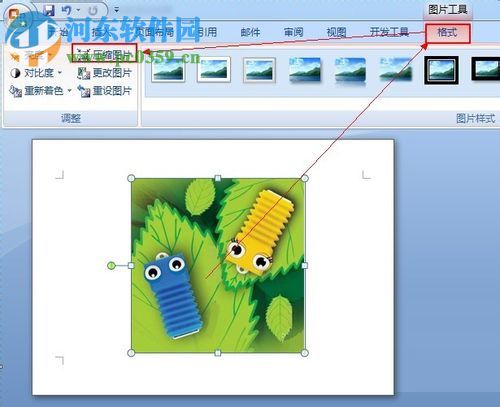
Task: Click the bottom-right corner sizing handle of picture
Action: pos(305,353)
